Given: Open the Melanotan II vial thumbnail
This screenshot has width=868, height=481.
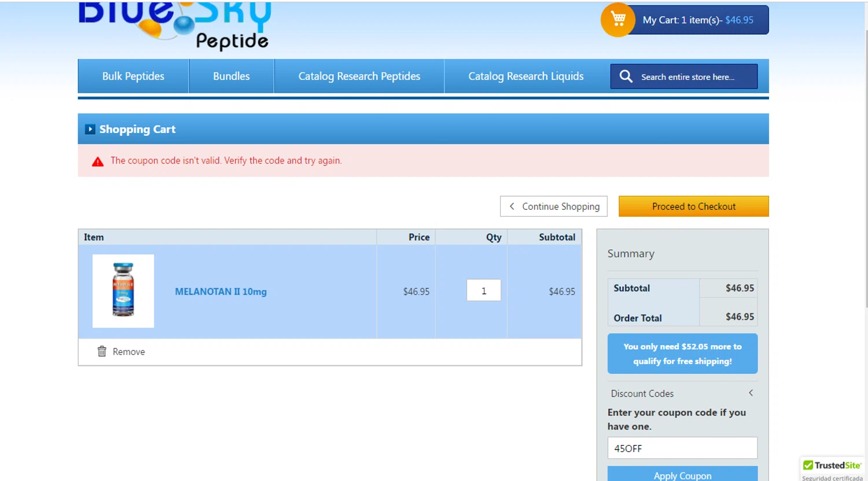Looking at the screenshot, I should (x=123, y=291).
